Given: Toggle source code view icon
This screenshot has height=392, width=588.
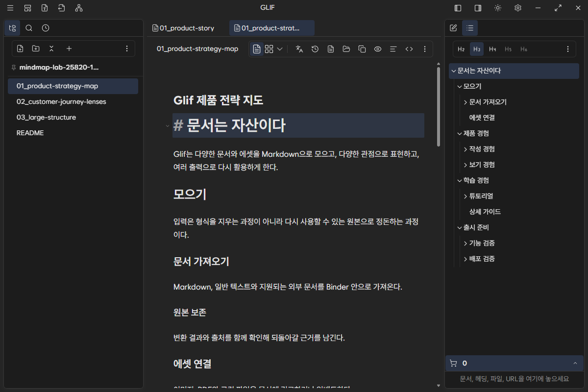Looking at the screenshot, I should pyautogui.click(x=409, y=49).
